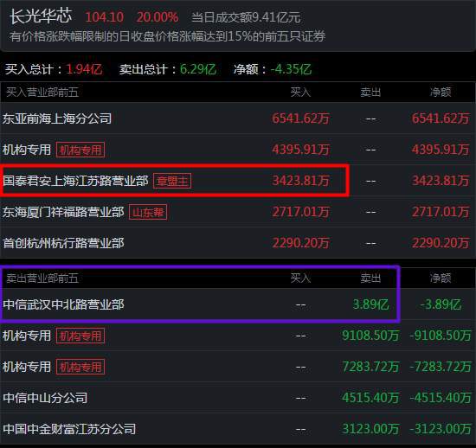Click the 山东帮 tag
This screenshot has width=476, height=448.
click(148, 212)
